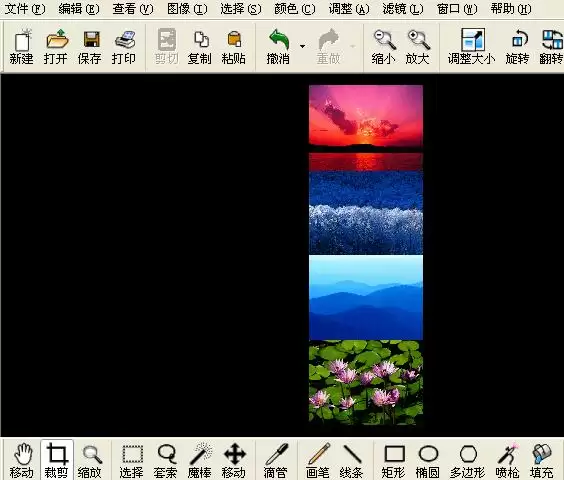Viewport: 564px width, 480px height.
Task: Select the 滴管 eyedropper tool
Action: click(x=276, y=461)
